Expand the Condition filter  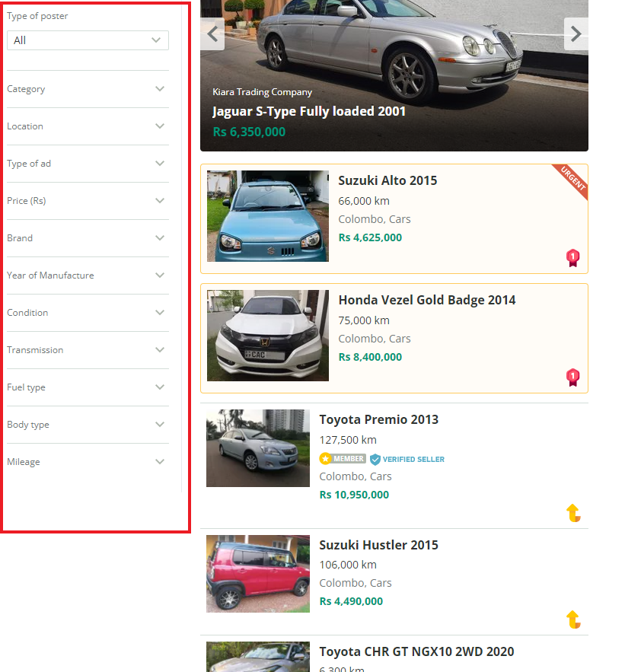click(88, 313)
